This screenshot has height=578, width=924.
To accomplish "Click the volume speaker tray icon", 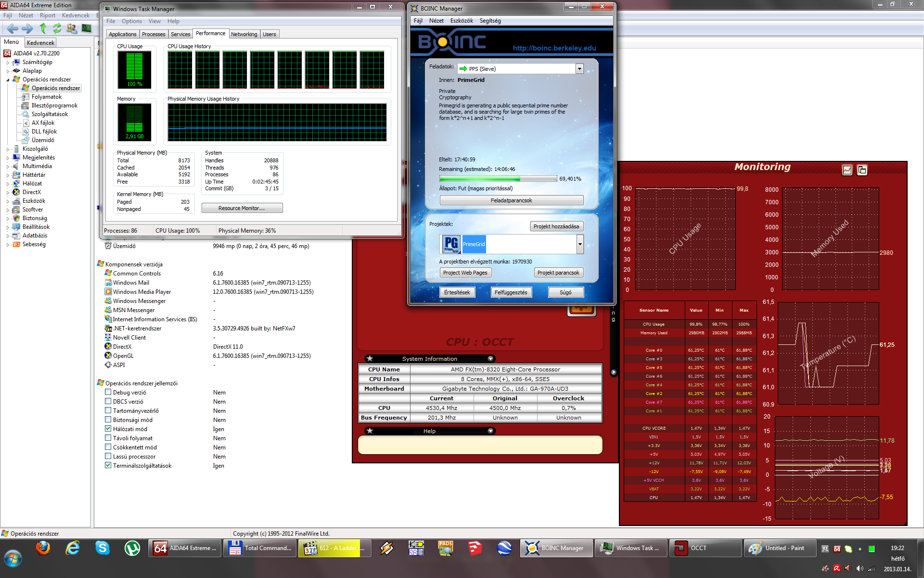I will (x=860, y=569).
